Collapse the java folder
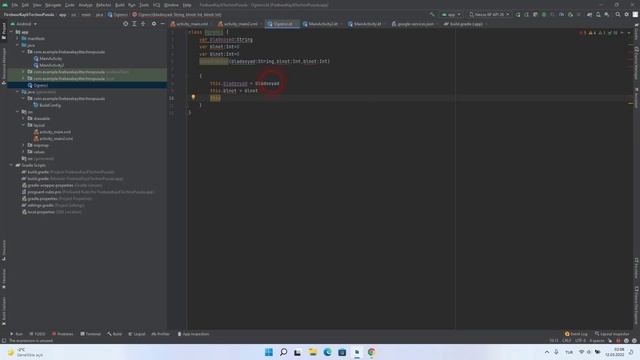Screen dimensions: 640x360 [18, 45]
